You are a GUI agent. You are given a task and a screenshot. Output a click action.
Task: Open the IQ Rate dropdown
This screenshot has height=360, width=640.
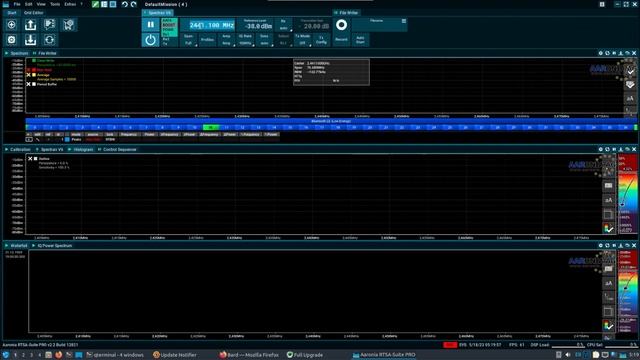(x=245, y=40)
